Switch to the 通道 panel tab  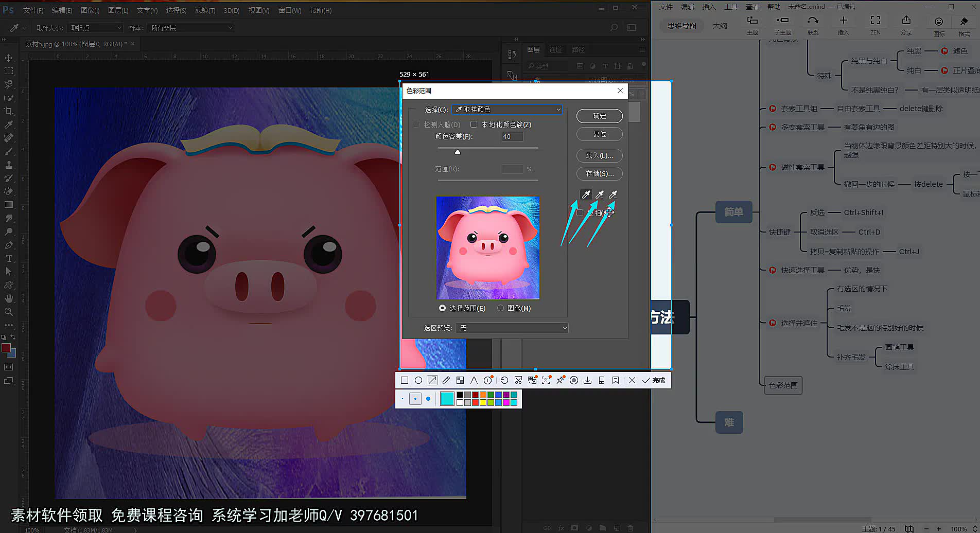coord(555,49)
